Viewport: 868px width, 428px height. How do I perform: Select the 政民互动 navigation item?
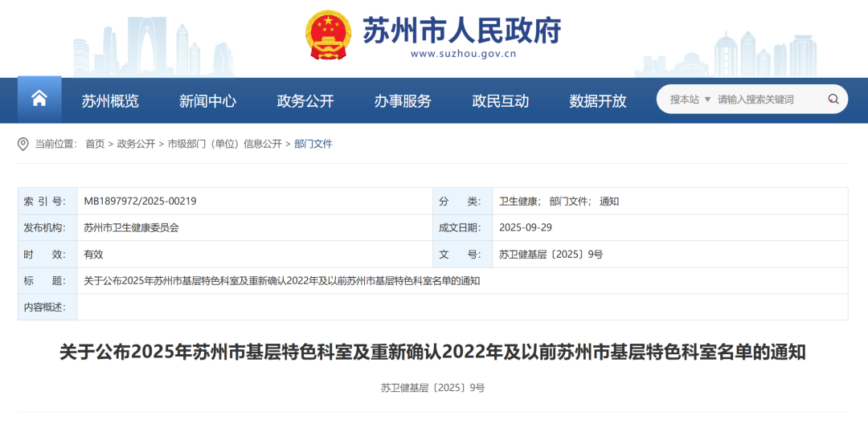point(500,101)
